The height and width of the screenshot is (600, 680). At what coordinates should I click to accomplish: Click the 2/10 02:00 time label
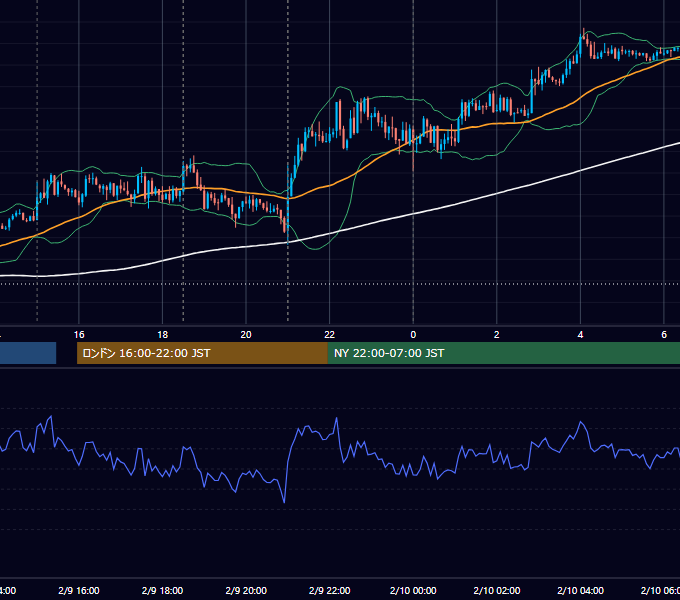tap(497, 590)
